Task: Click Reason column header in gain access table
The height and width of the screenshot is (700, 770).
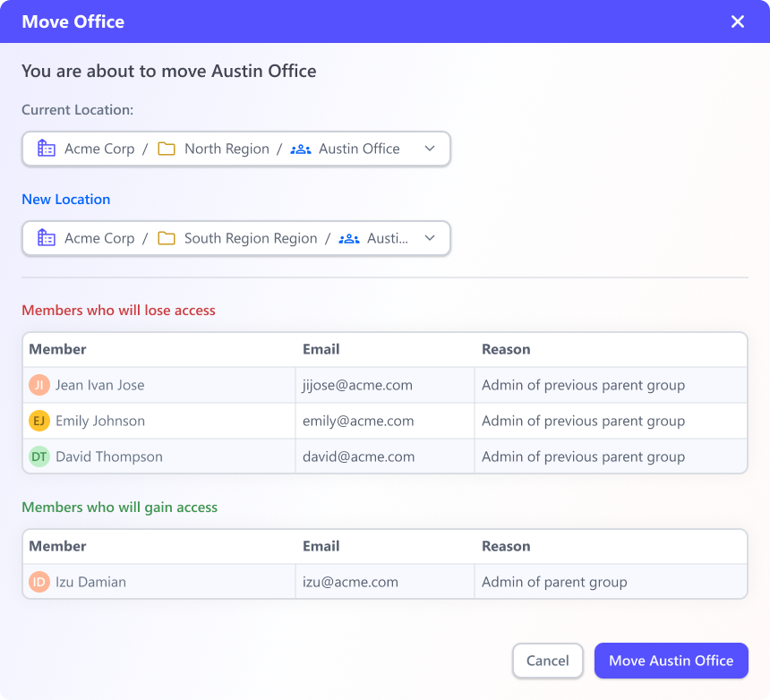Action: 506,546
